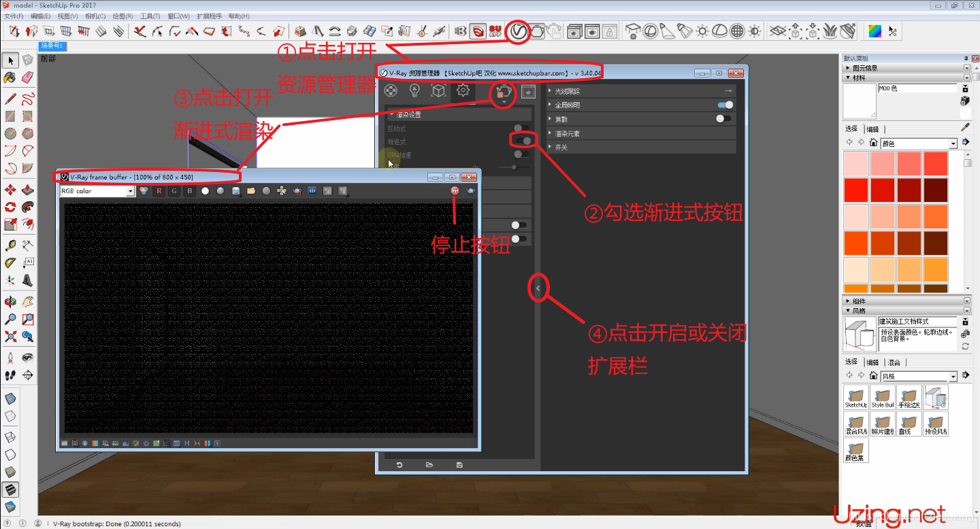Save settings disk icon in asset editor

[x=459, y=465]
